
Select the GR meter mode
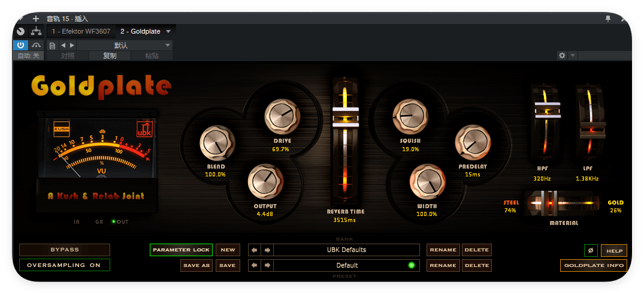pyautogui.click(x=99, y=221)
